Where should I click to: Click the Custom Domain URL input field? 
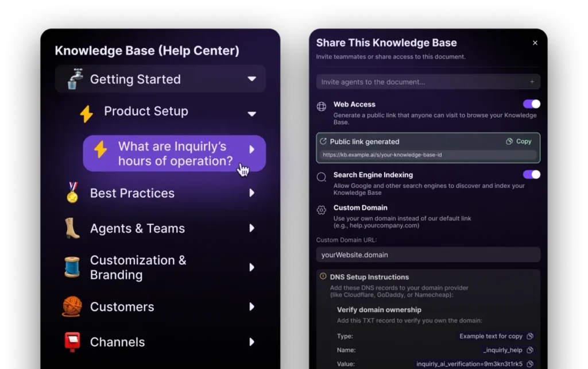click(428, 255)
